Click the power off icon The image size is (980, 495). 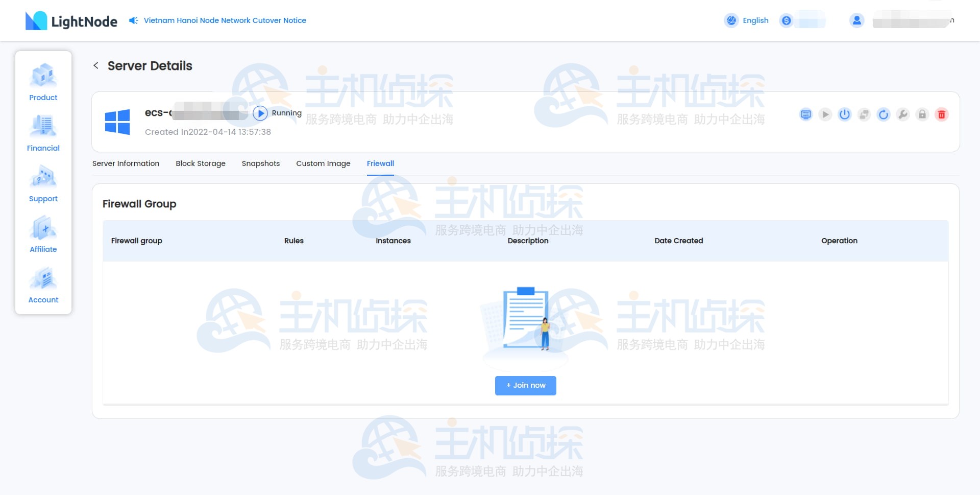point(845,114)
